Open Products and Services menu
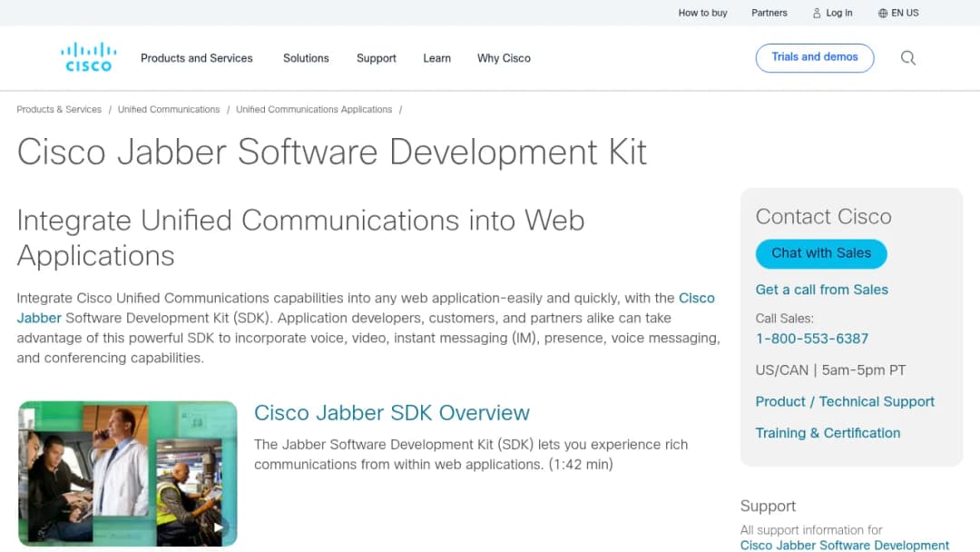 coord(196,58)
